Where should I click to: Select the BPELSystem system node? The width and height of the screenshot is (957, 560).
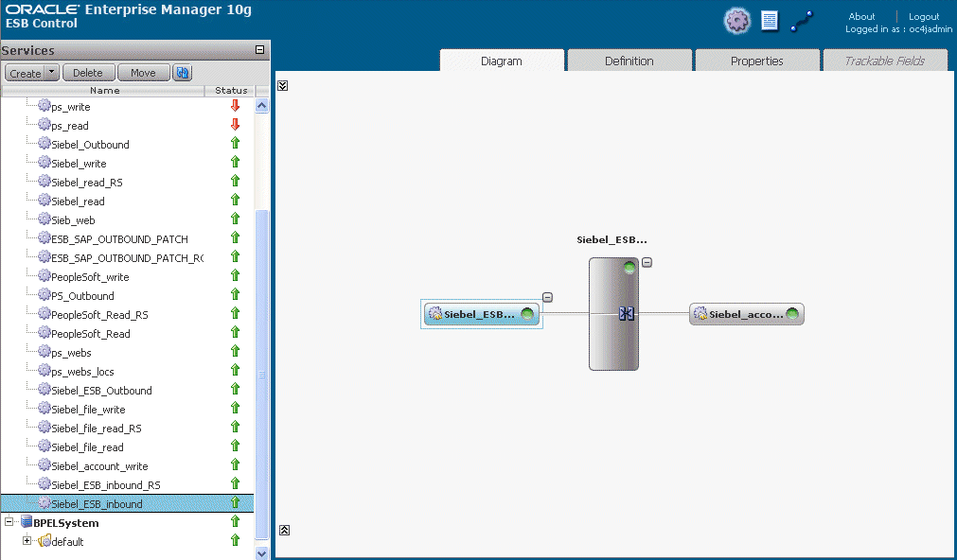(66, 523)
